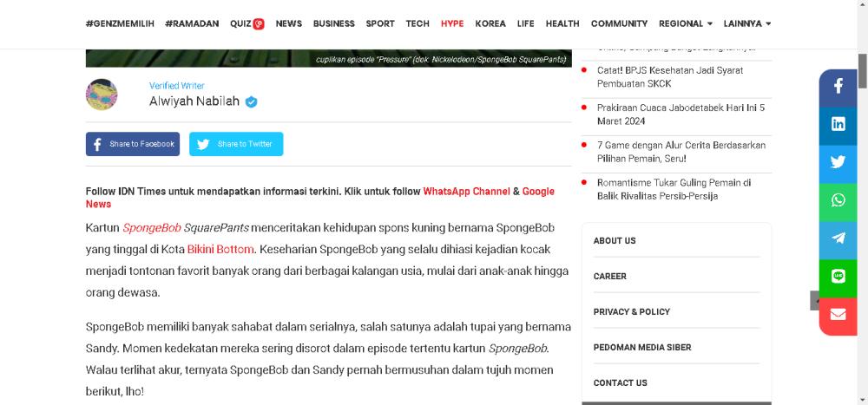This screenshot has height=405, width=868.
Task: Open the #RAMADAN menu item
Action: pyautogui.click(x=192, y=23)
